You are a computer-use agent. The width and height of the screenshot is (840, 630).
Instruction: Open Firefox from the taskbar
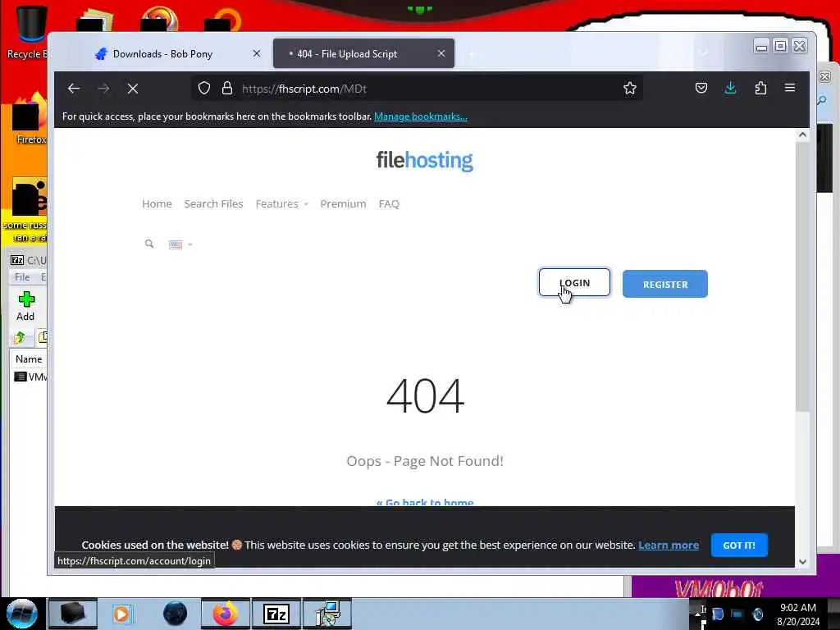click(x=226, y=614)
